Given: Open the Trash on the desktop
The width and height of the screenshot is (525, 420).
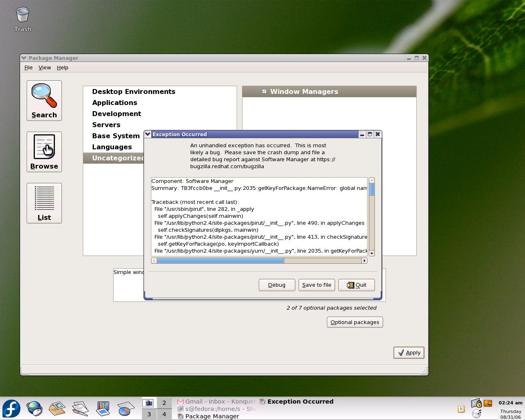Looking at the screenshot, I should [23, 20].
